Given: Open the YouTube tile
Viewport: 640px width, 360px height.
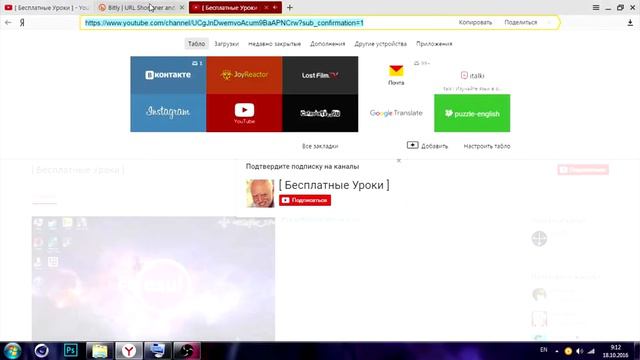Looking at the screenshot, I should 244,113.
